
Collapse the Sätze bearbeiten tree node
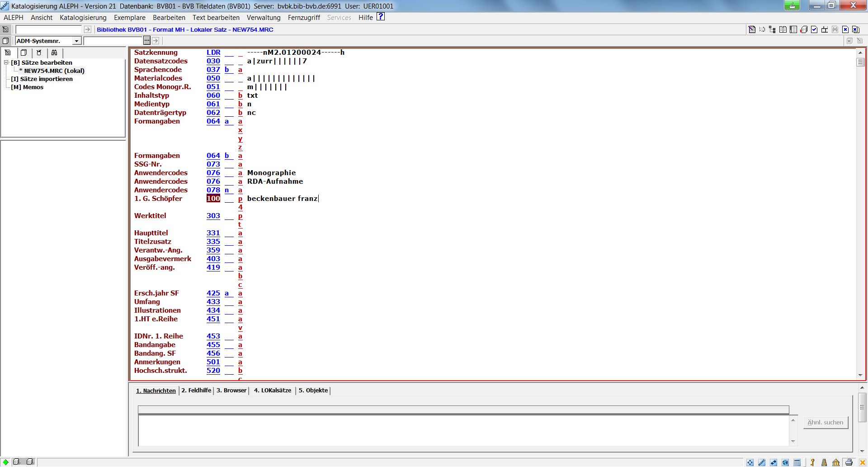point(6,62)
